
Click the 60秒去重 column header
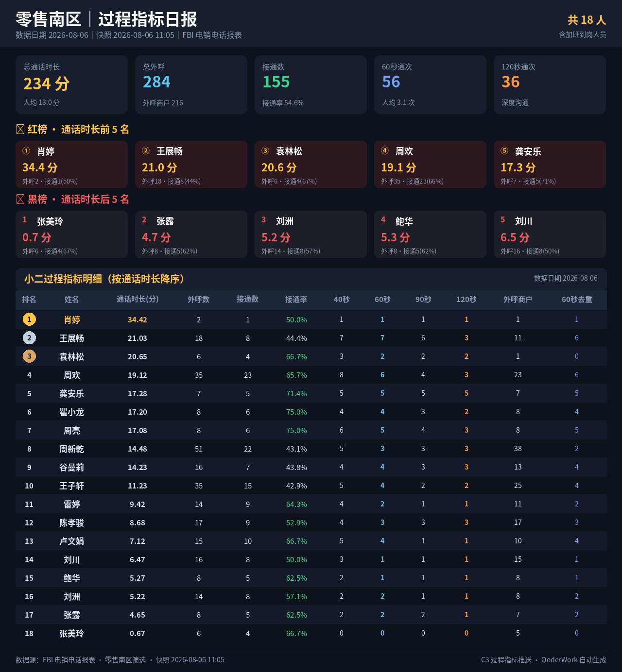(x=577, y=299)
